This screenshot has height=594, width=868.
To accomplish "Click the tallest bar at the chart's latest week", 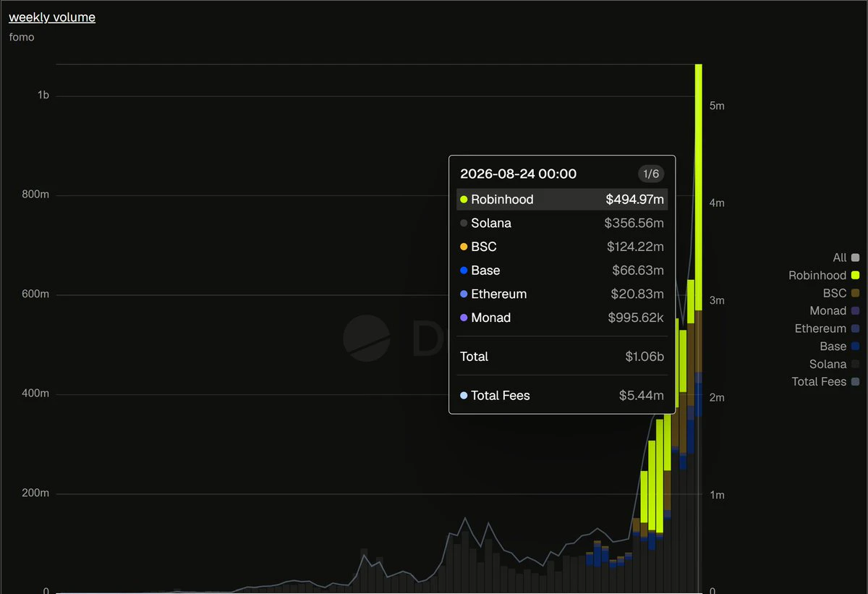I will tap(699, 328).
